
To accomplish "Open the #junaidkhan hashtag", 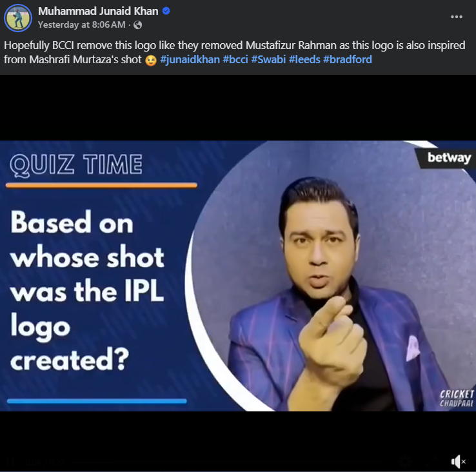I will [190, 59].
